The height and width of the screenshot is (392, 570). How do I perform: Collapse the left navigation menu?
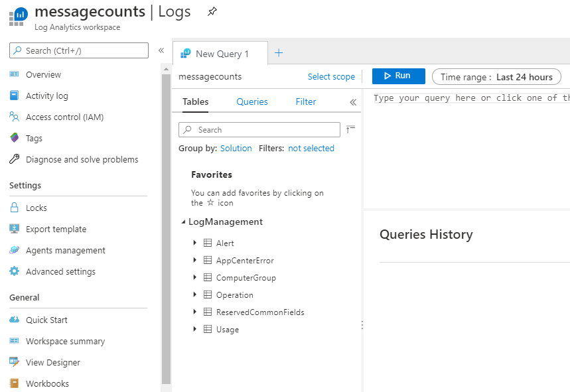pos(161,50)
